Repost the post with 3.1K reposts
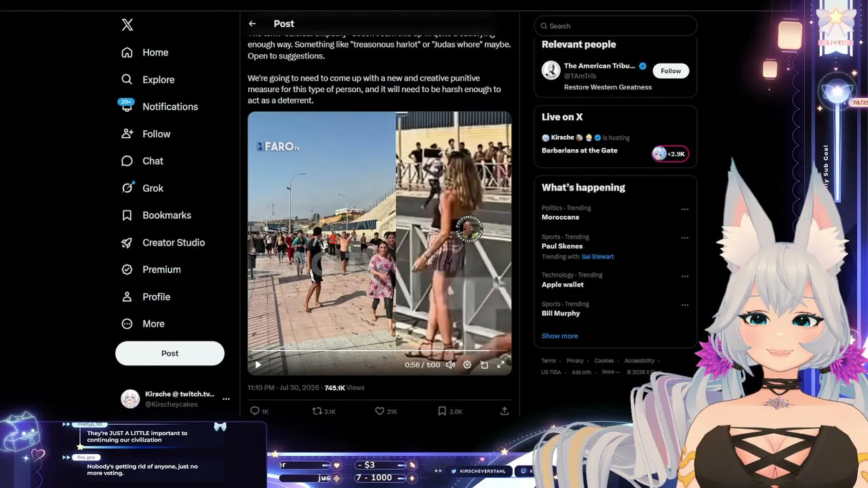868x488 pixels. tap(323, 411)
